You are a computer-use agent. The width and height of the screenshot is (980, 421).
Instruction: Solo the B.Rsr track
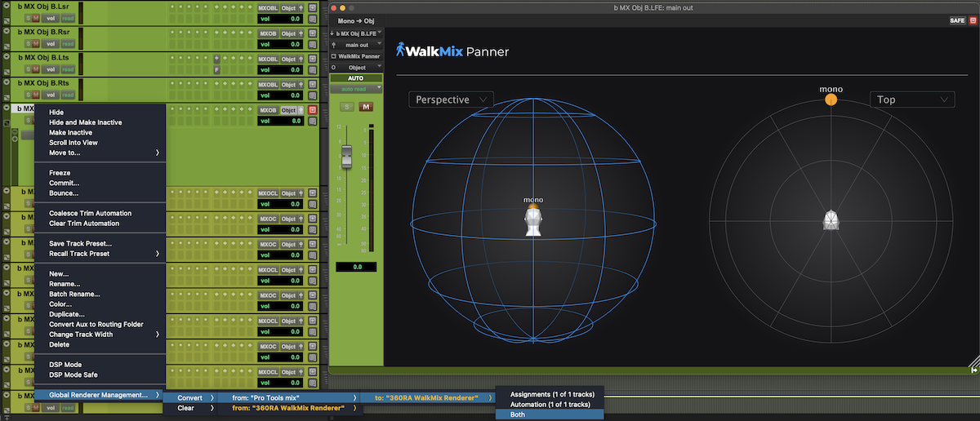(28, 43)
